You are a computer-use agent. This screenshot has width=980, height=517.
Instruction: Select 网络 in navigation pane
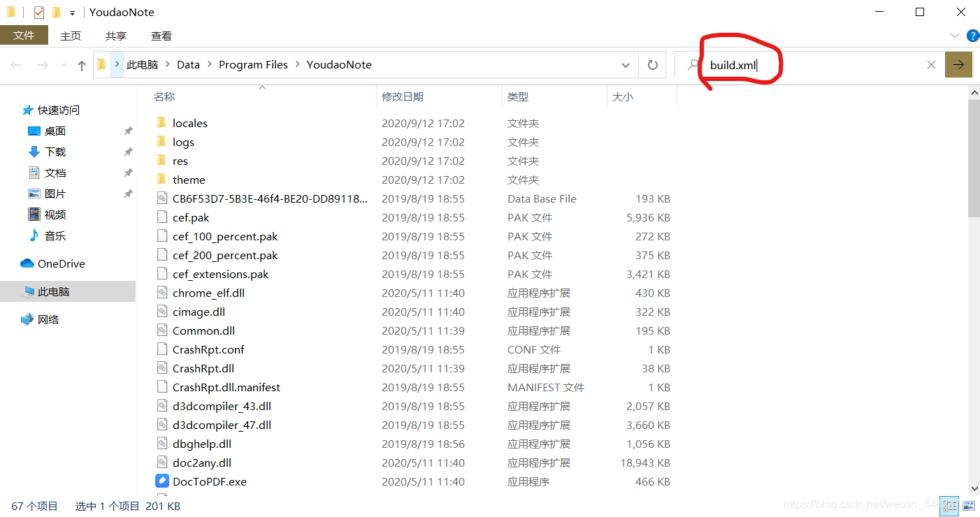click(x=48, y=320)
